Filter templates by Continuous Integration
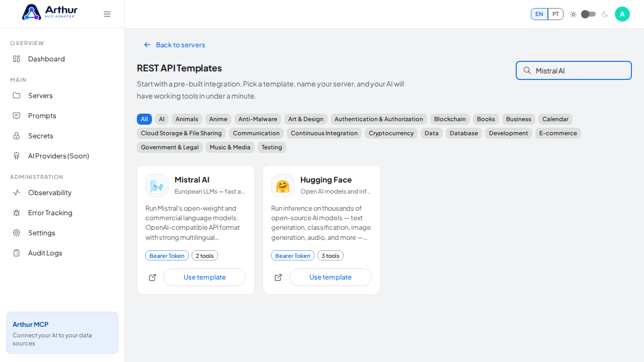Screen dimensions: 644x362 324,133
